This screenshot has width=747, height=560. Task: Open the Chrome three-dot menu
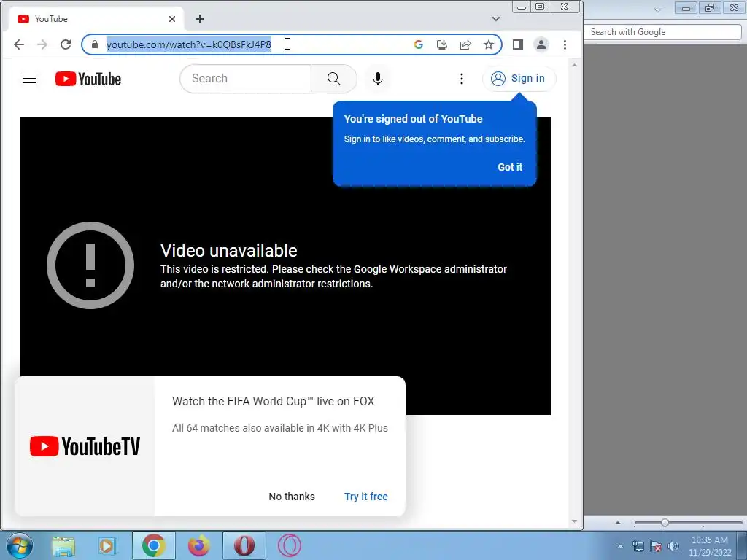pyautogui.click(x=565, y=44)
